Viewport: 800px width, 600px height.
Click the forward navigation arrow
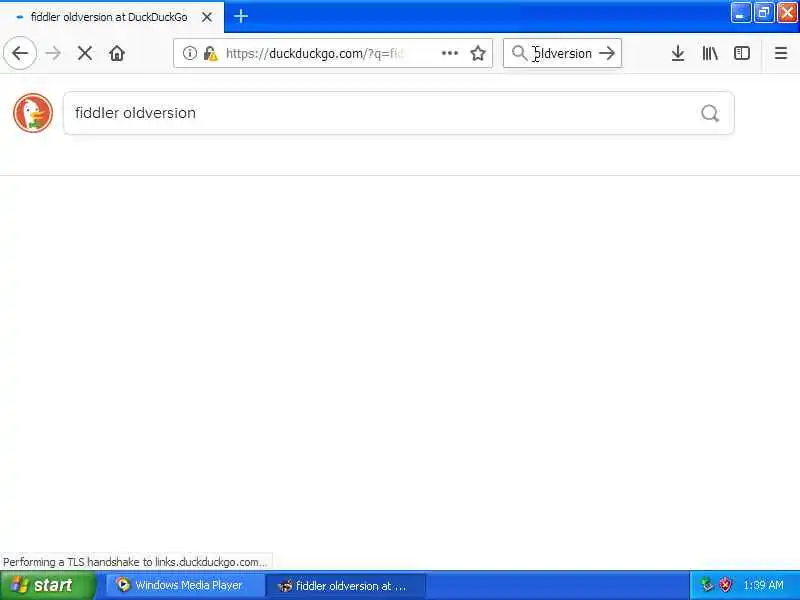point(53,53)
